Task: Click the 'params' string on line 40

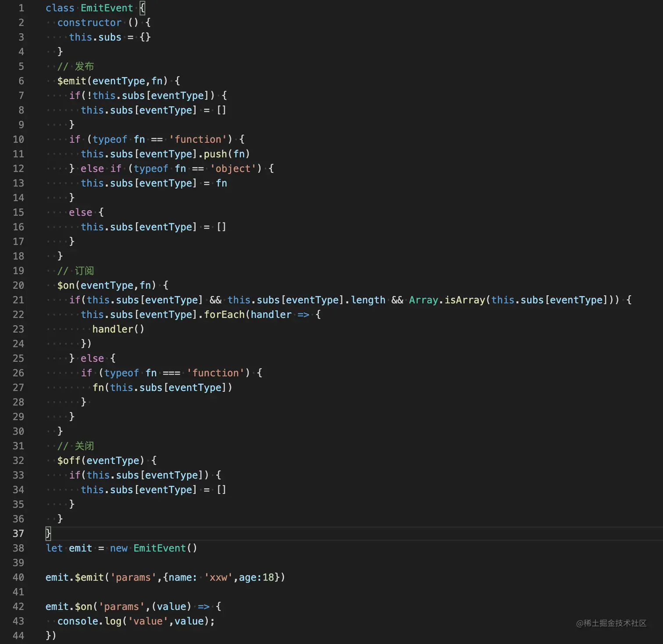Action: tap(133, 577)
